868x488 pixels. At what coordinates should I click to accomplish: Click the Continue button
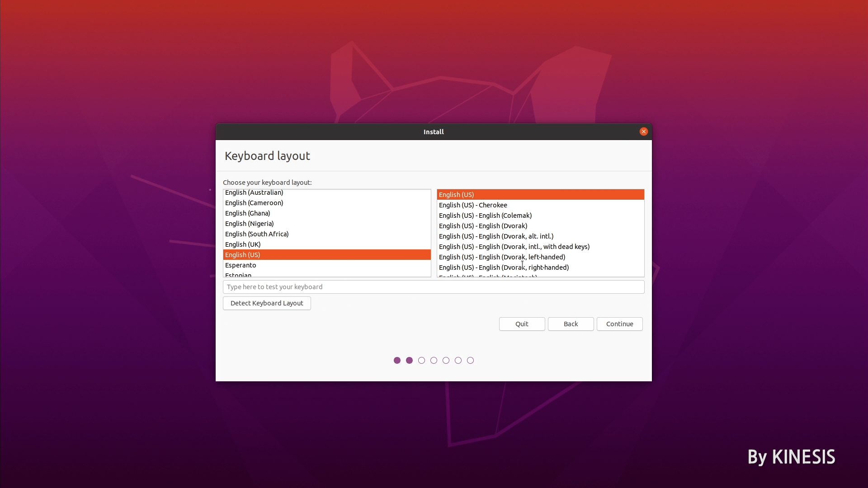click(x=619, y=324)
